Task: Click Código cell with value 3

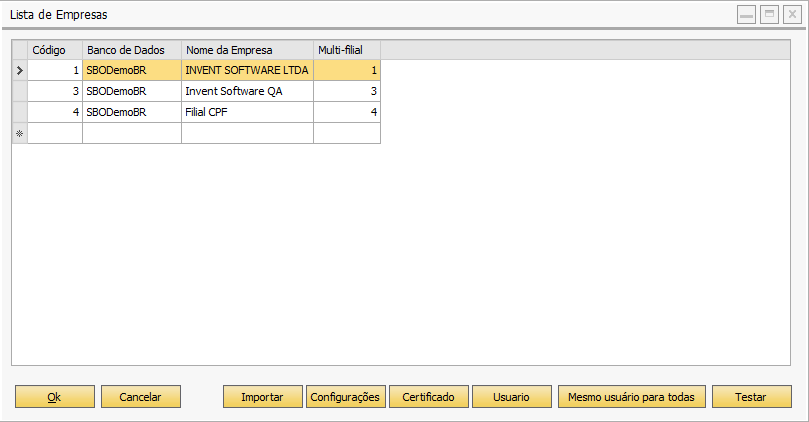Action: point(55,91)
